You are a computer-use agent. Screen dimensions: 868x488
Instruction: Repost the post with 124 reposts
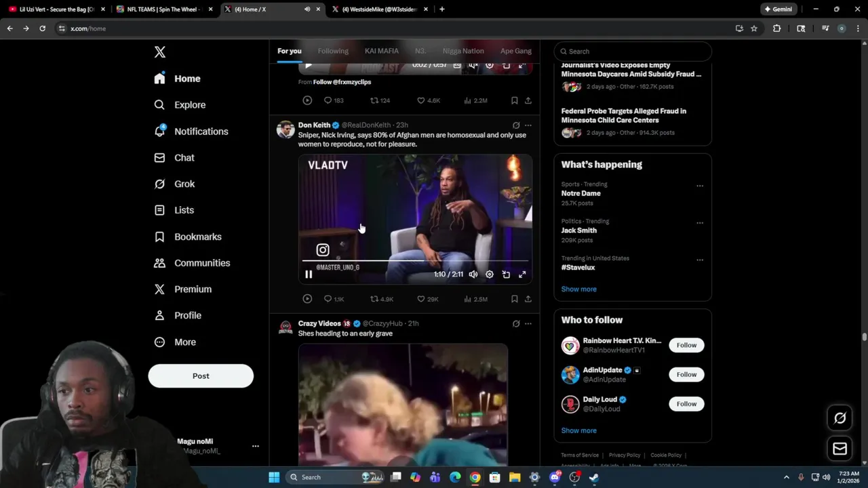(x=380, y=100)
